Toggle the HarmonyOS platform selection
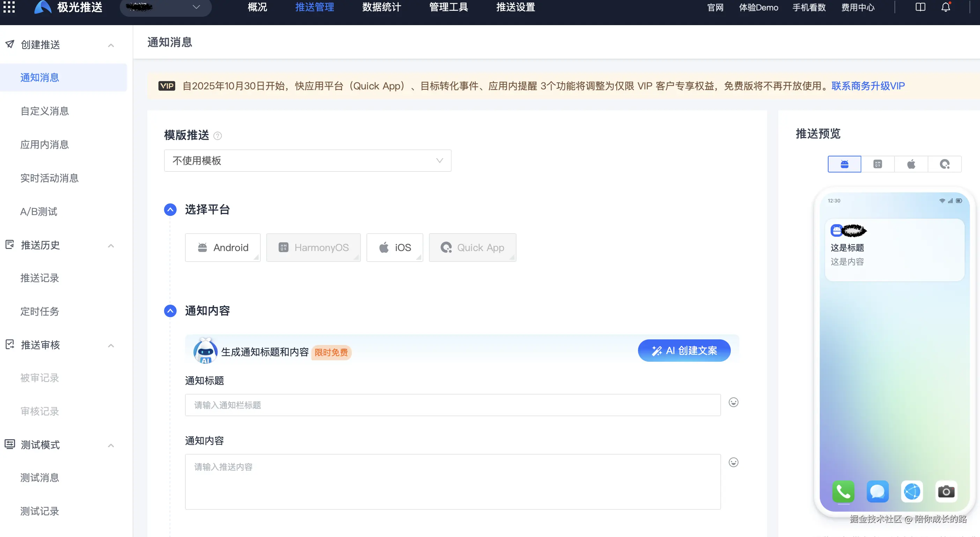Screen dimensions: 980x537 (x=313, y=248)
